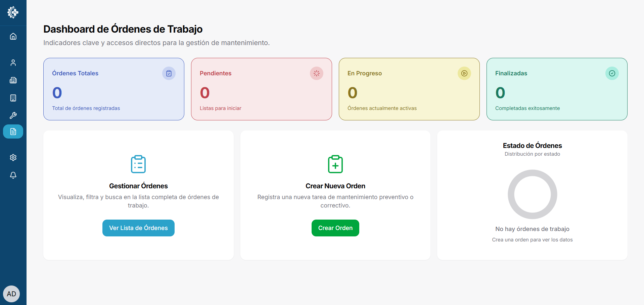Image resolution: width=644 pixels, height=305 pixels.
Task: Click 'Órdenes actualmente activas' text
Action: (x=382, y=108)
